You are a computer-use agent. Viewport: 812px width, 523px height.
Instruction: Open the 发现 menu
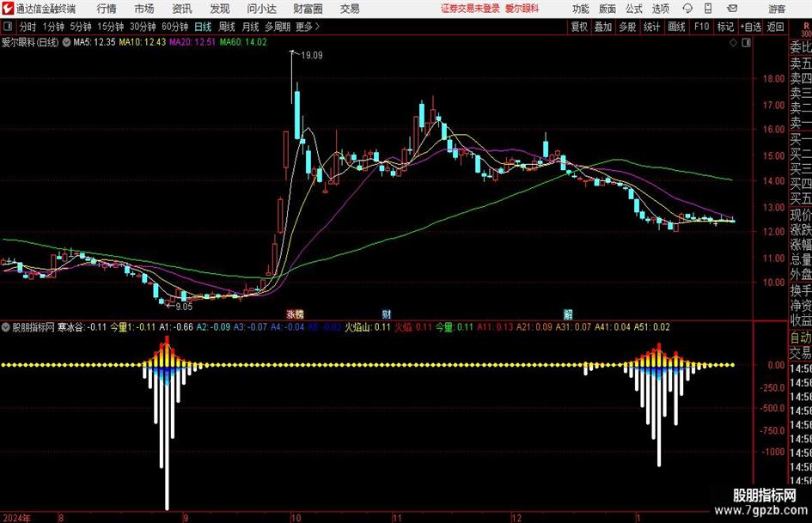[x=220, y=9]
